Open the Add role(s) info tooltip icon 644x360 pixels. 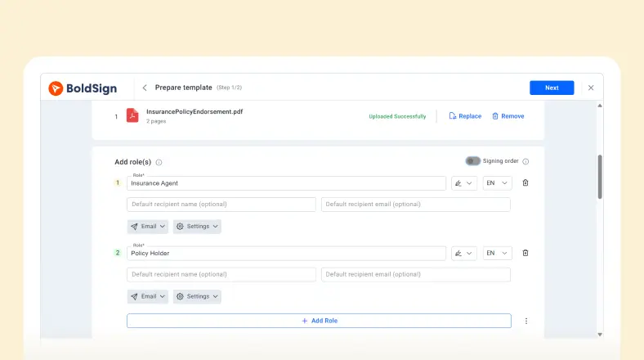[x=159, y=162]
